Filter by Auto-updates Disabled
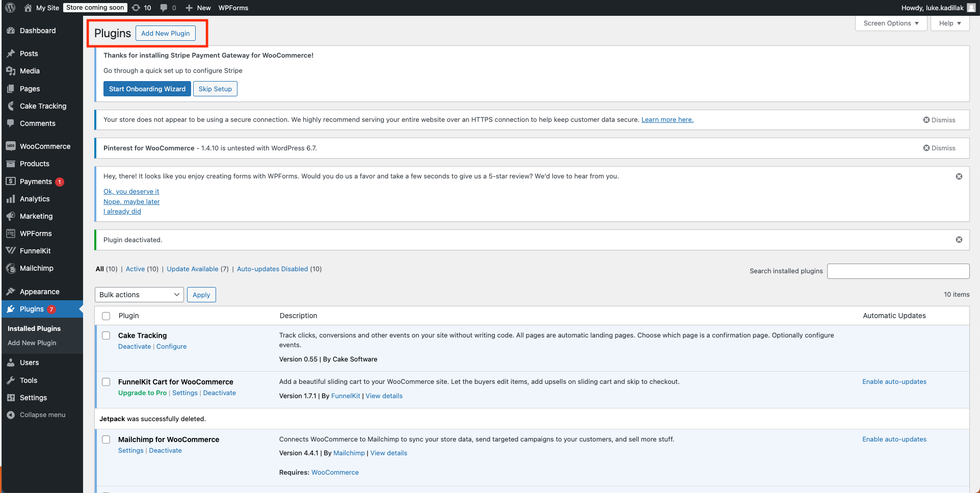 (272, 269)
